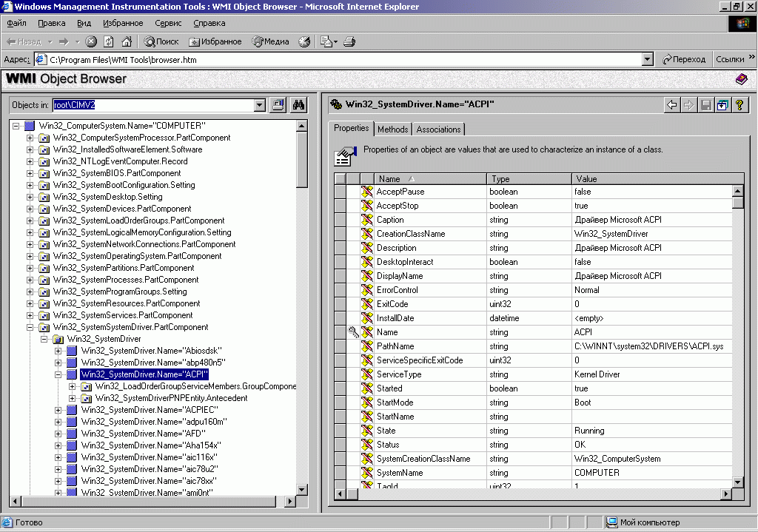
Task: Select the C:\WINNT\system32\DRIVERS\ACPI.sys value cell
Action: tap(651, 346)
